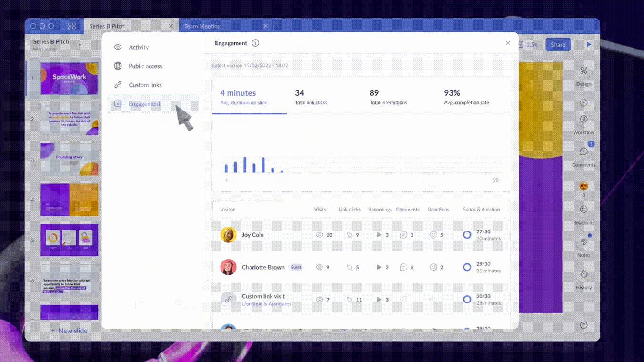Viewport: 644px width, 362px height.
Task: Close the Engagement dialog
Action: point(508,43)
